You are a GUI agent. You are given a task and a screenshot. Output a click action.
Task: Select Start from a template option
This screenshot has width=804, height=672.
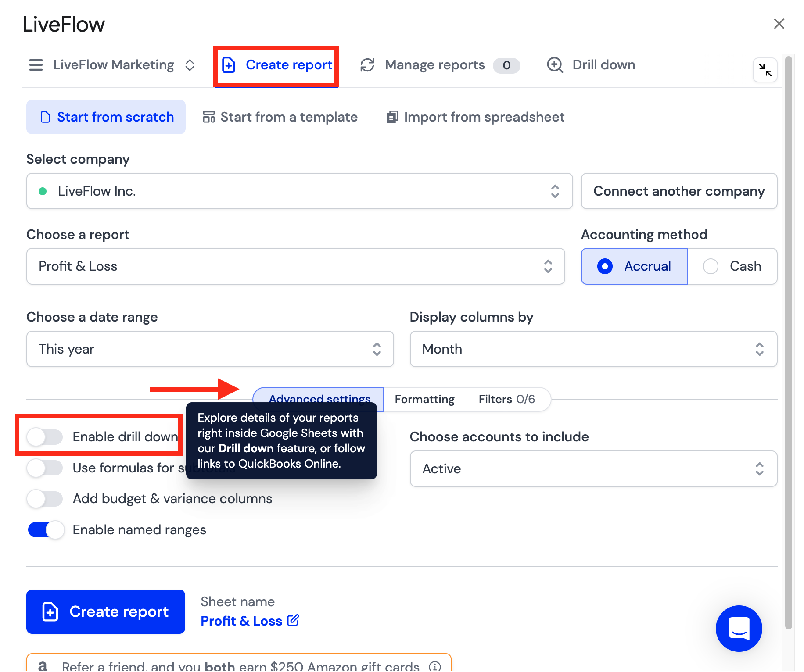280,117
